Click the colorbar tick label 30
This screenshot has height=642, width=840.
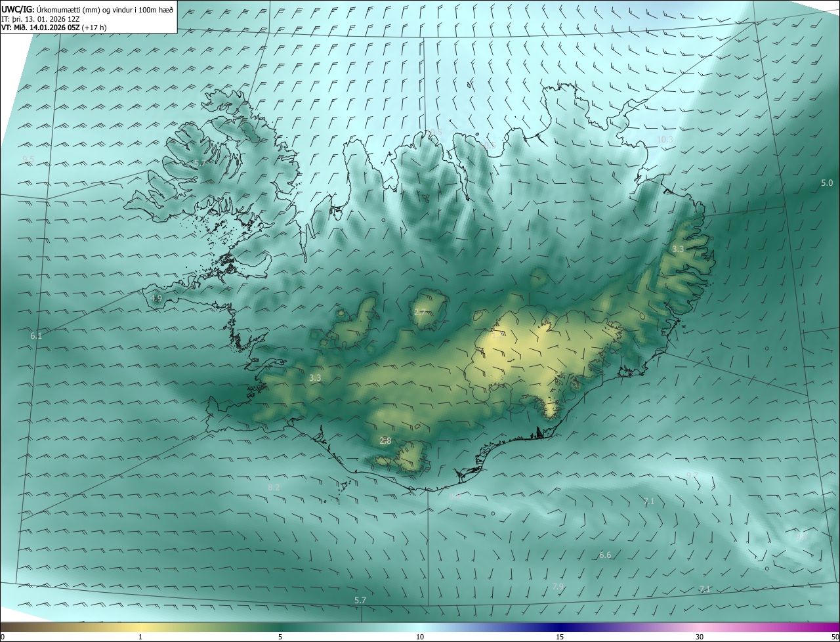[x=700, y=637]
